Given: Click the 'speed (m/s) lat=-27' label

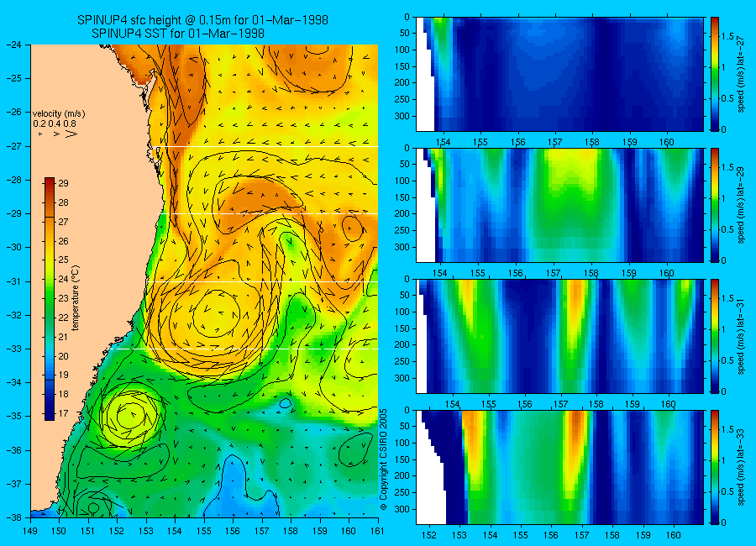Looking at the screenshot, I should [741, 74].
